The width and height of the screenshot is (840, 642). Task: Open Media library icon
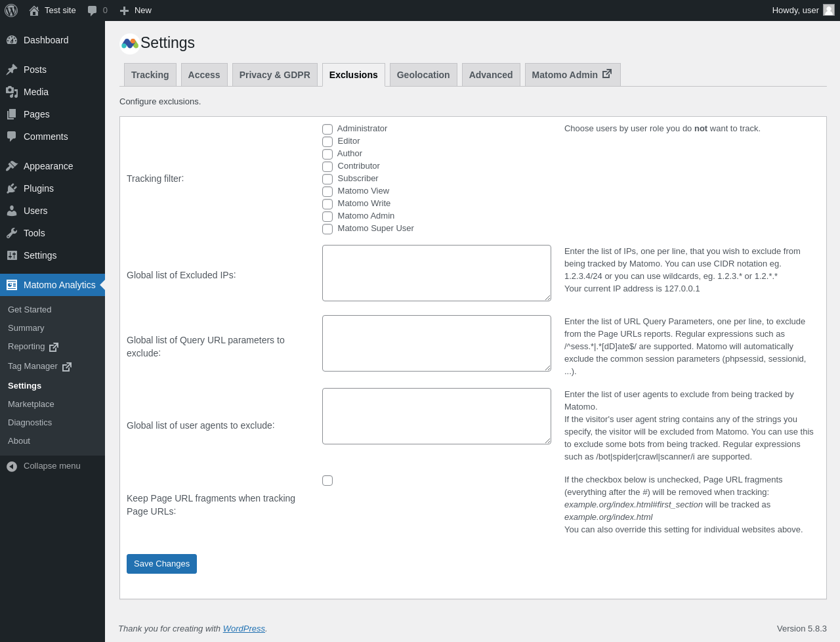point(12,92)
